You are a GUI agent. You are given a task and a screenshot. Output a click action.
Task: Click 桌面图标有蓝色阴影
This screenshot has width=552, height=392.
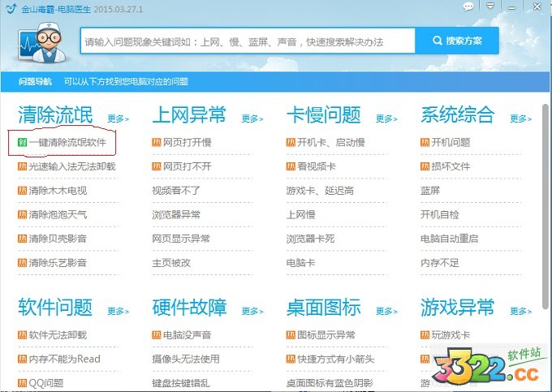coord(330,383)
